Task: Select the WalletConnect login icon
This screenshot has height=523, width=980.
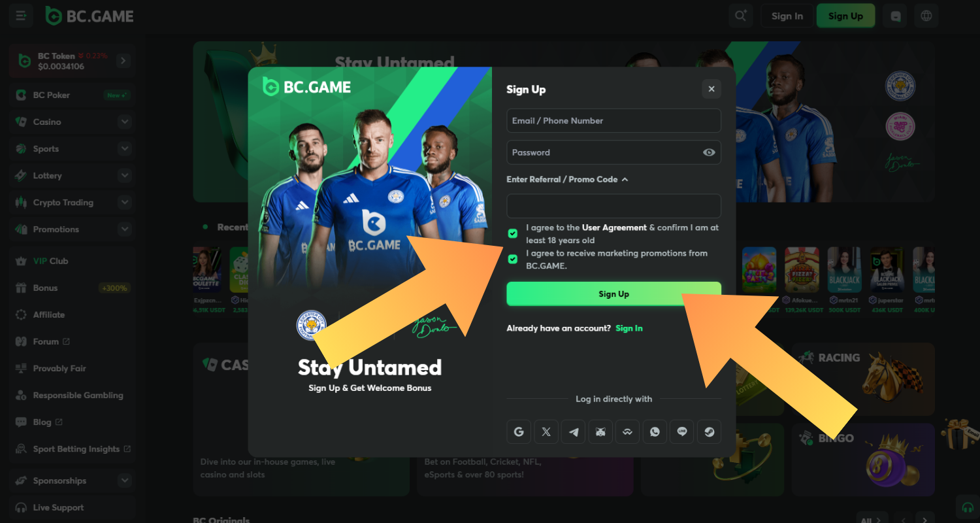Action: (x=627, y=432)
